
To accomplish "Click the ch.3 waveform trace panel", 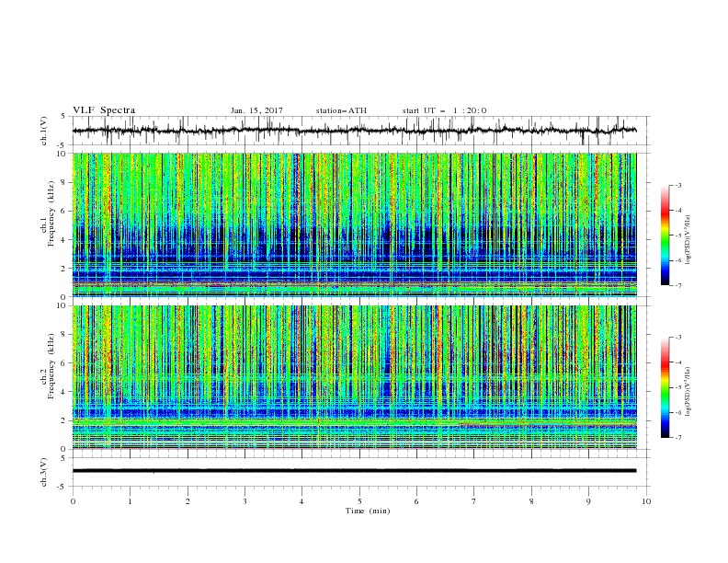I will 361,472.
